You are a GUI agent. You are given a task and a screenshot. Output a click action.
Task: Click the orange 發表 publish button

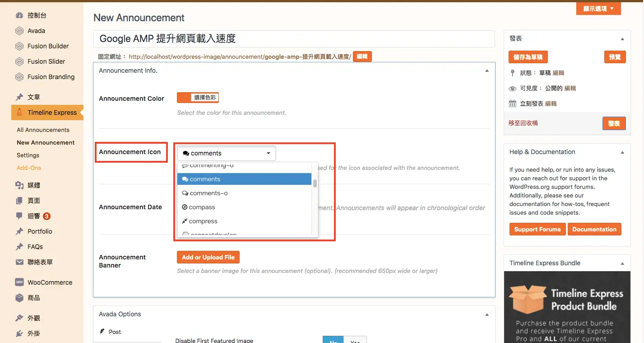[x=614, y=123]
